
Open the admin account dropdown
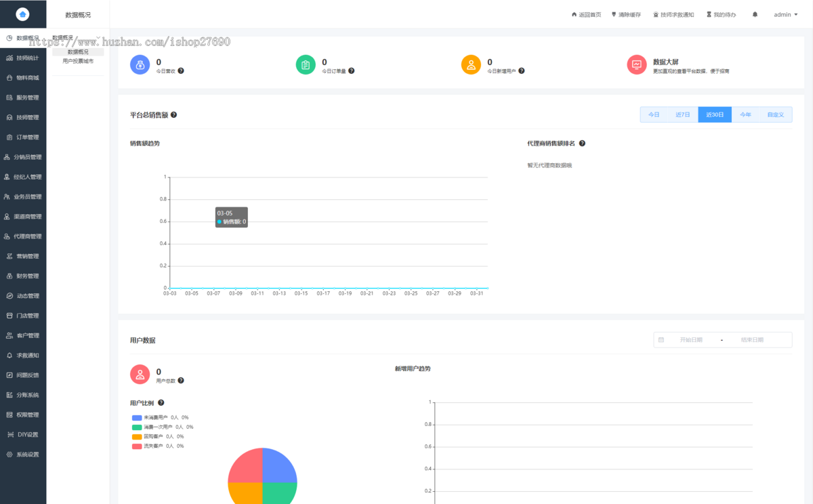786,14
